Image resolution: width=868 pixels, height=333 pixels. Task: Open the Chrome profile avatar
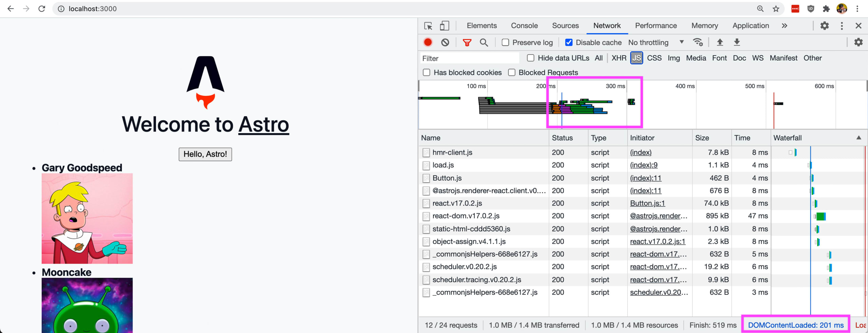(842, 9)
